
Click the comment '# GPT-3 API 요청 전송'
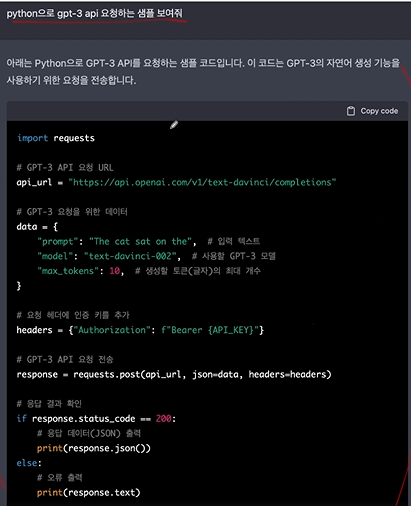pos(65,359)
